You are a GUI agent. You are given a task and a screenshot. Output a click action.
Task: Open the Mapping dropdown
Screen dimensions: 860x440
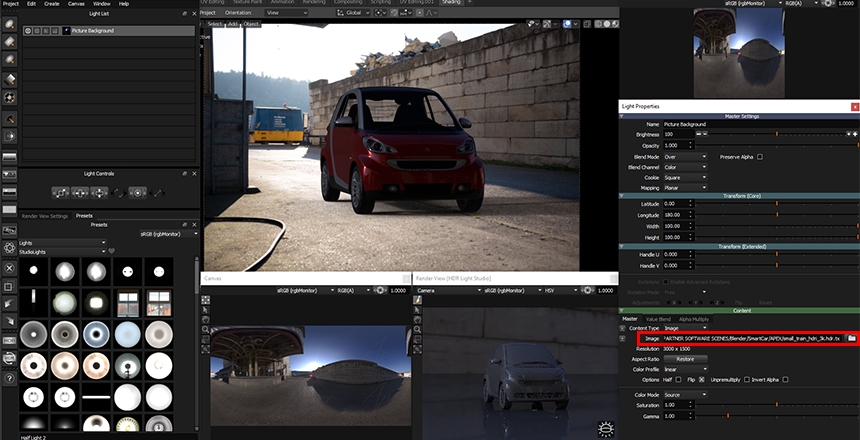coord(685,188)
